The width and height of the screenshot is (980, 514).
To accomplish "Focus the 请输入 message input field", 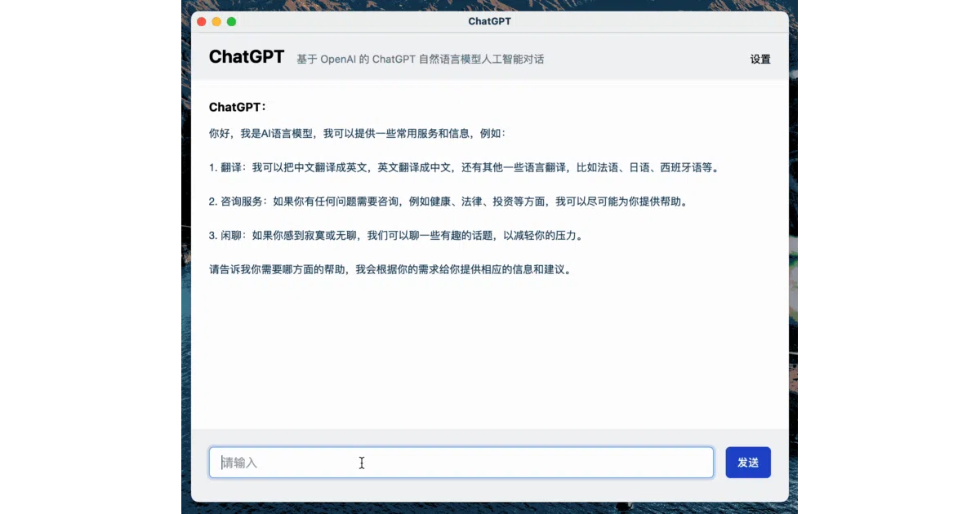I will (461, 463).
